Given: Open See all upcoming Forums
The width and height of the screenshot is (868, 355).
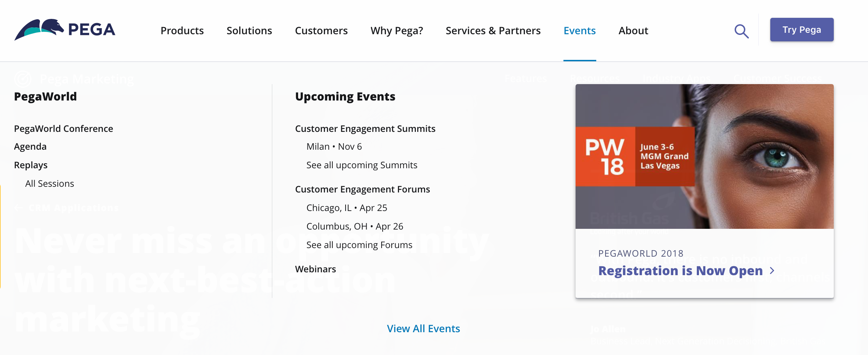Looking at the screenshot, I should pyautogui.click(x=359, y=245).
